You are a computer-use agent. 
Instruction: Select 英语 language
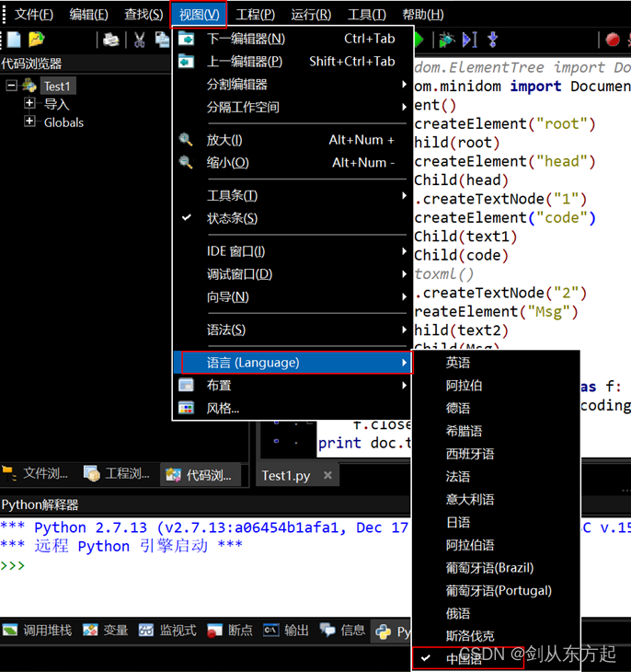tap(496, 363)
